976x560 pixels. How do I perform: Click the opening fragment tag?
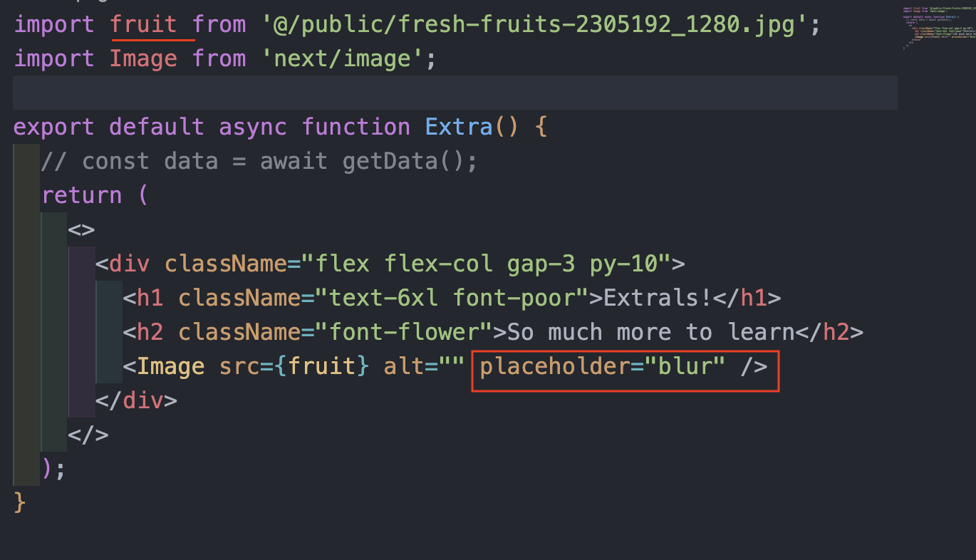81,229
